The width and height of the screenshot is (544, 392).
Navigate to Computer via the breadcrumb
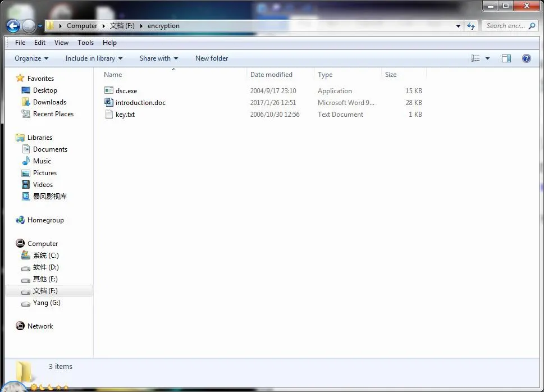click(x=82, y=25)
